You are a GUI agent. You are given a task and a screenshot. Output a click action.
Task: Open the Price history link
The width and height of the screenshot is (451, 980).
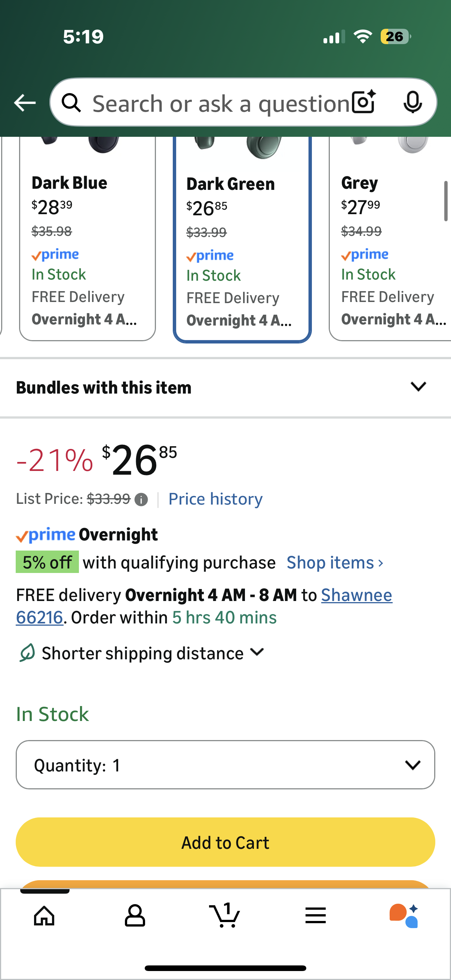pyautogui.click(x=215, y=499)
